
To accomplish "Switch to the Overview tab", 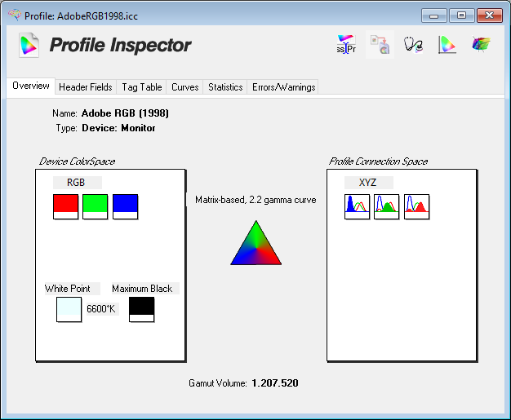I will (31, 86).
